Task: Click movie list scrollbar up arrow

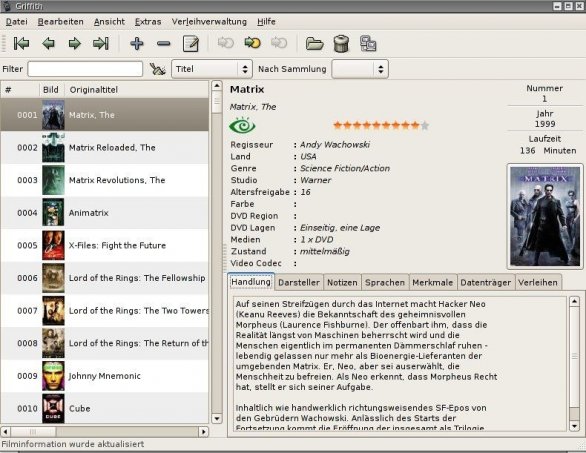Action: pos(217,86)
